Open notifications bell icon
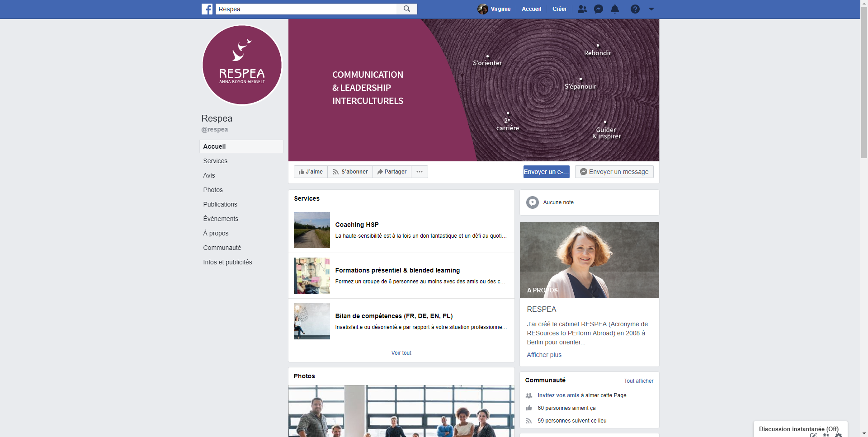 tap(615, 9)
